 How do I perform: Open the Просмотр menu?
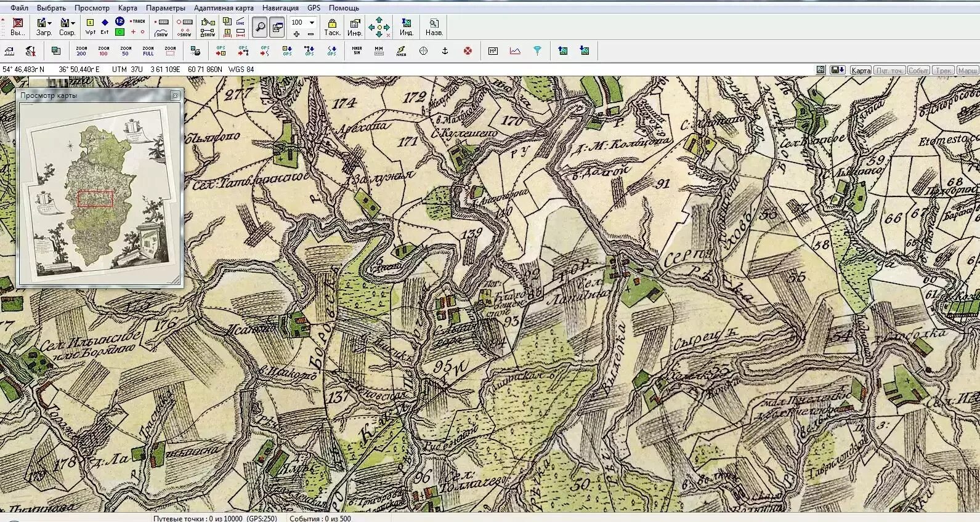coord(92,8)
